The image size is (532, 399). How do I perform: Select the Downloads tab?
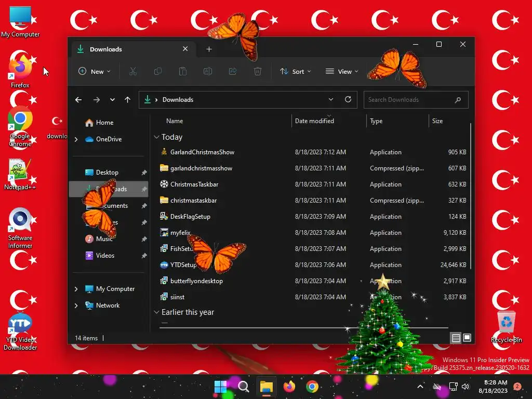tap(132, 49)
